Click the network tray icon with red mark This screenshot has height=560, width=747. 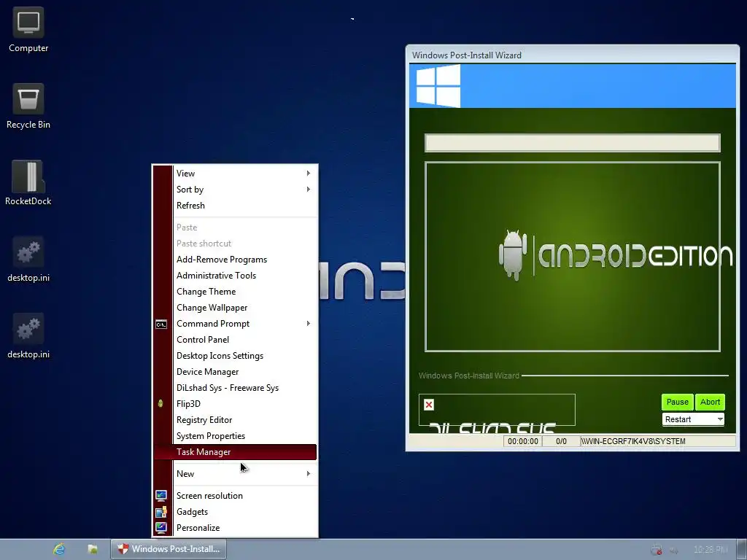point(657,550)
